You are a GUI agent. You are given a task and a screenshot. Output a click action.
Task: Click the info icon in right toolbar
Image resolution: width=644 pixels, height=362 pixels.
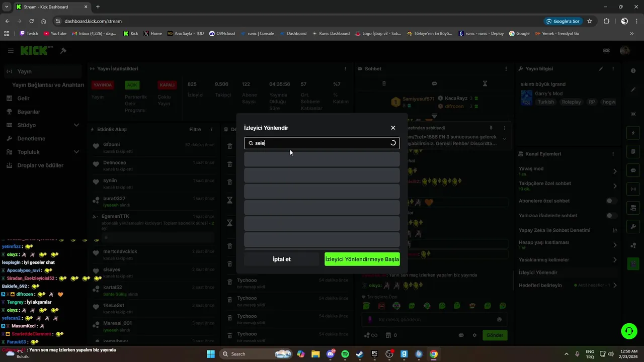pos(633,71)
